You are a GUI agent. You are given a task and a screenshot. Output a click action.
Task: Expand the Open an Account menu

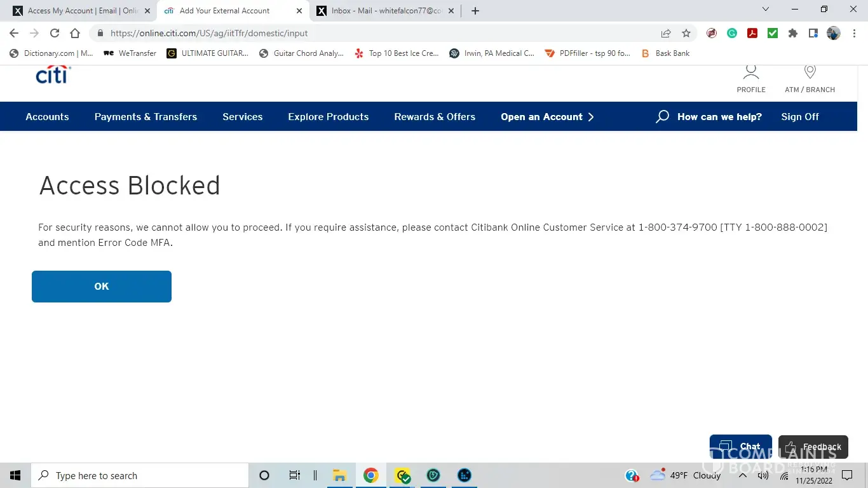click(548, 117)
